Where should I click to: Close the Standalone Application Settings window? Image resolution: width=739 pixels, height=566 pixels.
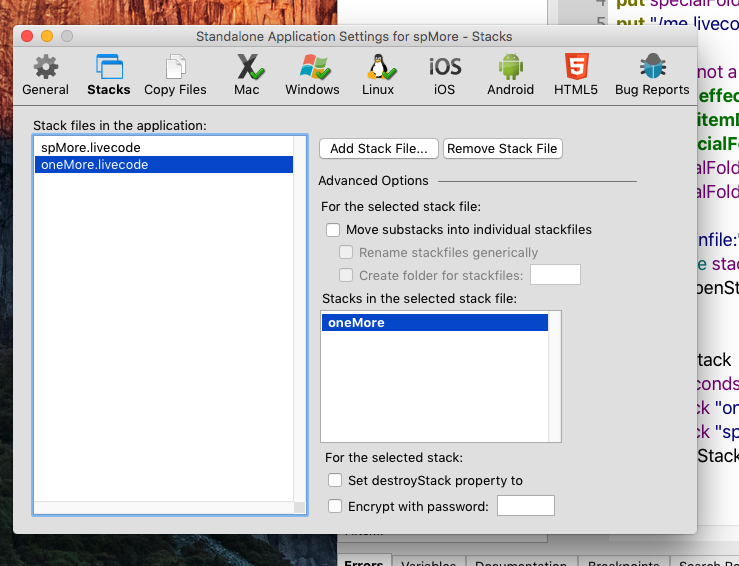(x=27, y=36)
